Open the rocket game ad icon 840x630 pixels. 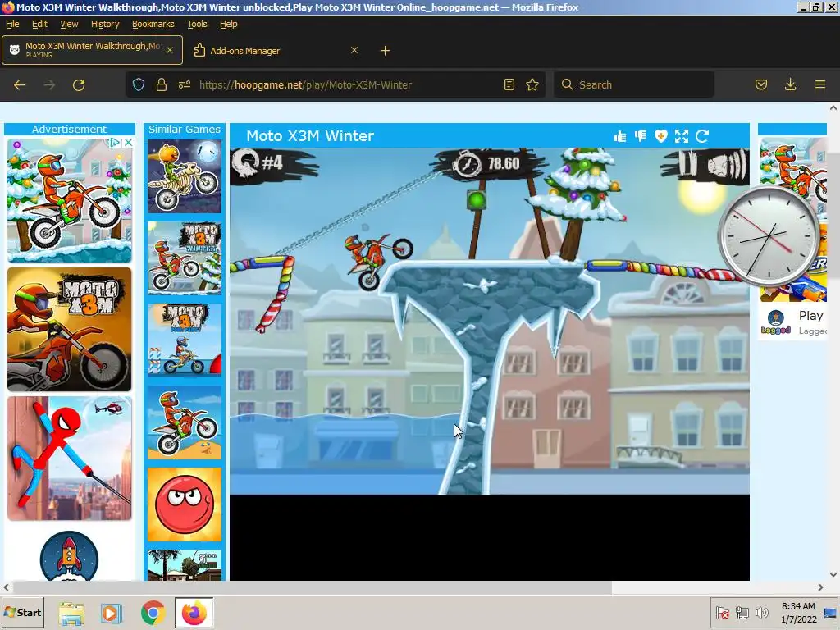coord(69,555)
